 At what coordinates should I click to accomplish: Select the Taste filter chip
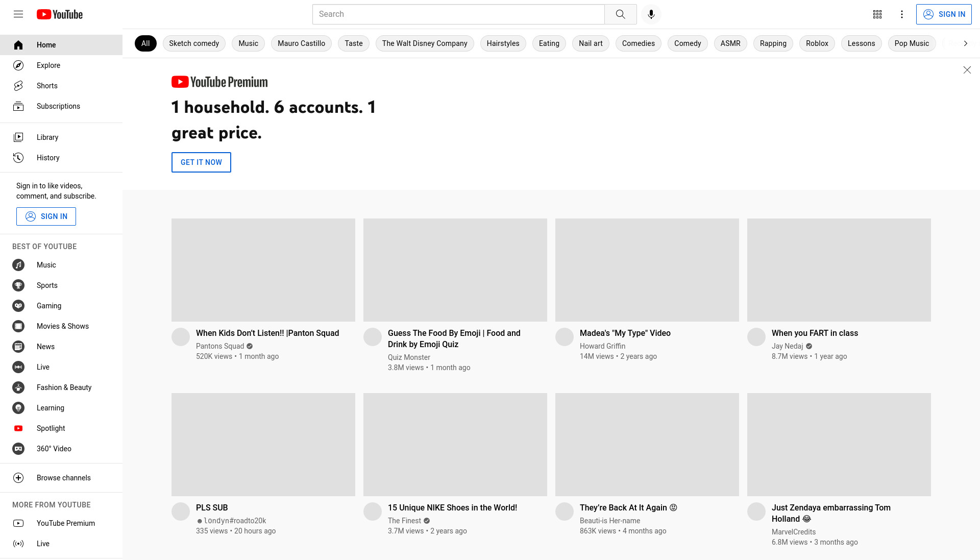pyautogui.click(x=354, y=43)
